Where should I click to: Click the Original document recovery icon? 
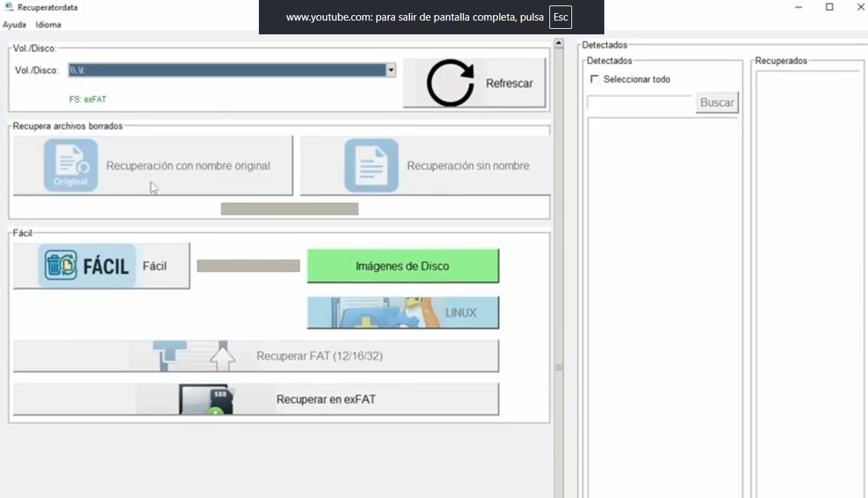pyautogui.click(x=71, y=165)
